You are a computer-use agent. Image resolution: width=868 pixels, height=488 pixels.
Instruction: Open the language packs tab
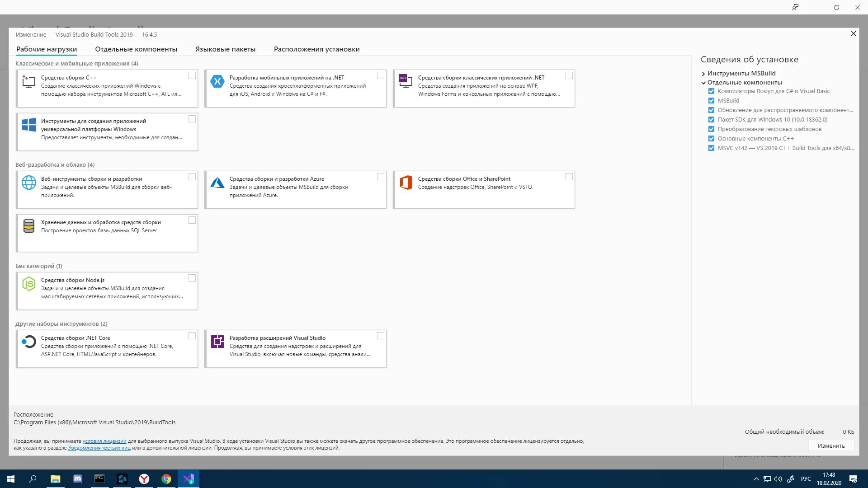225,49
